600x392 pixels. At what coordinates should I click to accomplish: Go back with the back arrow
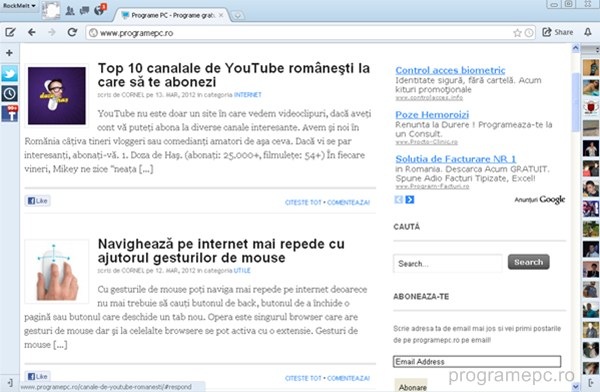[32, 33]
